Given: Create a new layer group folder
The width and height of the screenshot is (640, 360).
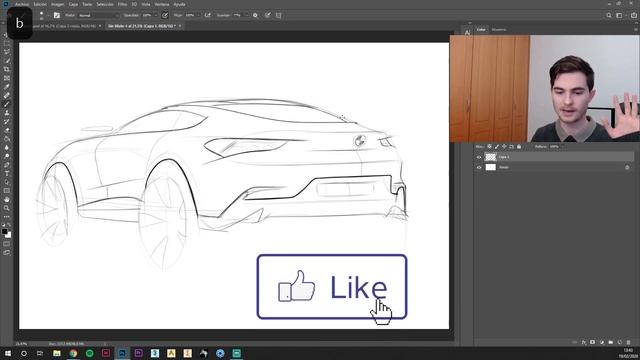Looking at the screenshot, I should click(x=611, y=342).
